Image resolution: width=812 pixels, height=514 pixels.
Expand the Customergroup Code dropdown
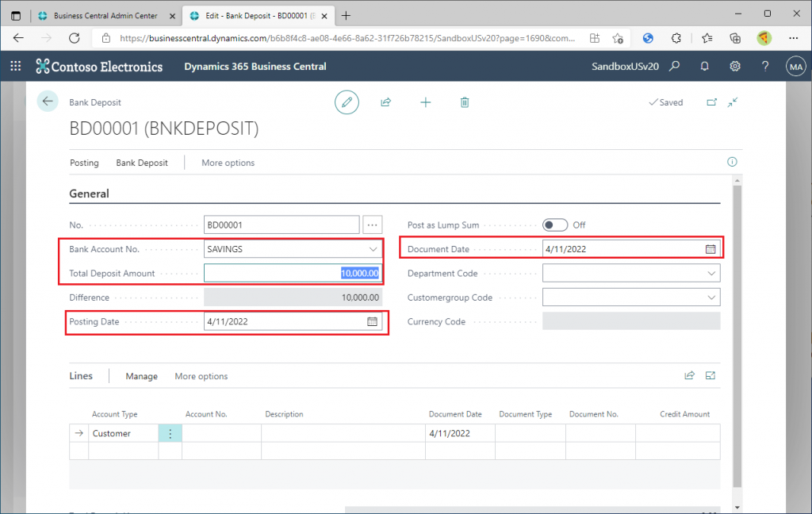tap(710, 297)
